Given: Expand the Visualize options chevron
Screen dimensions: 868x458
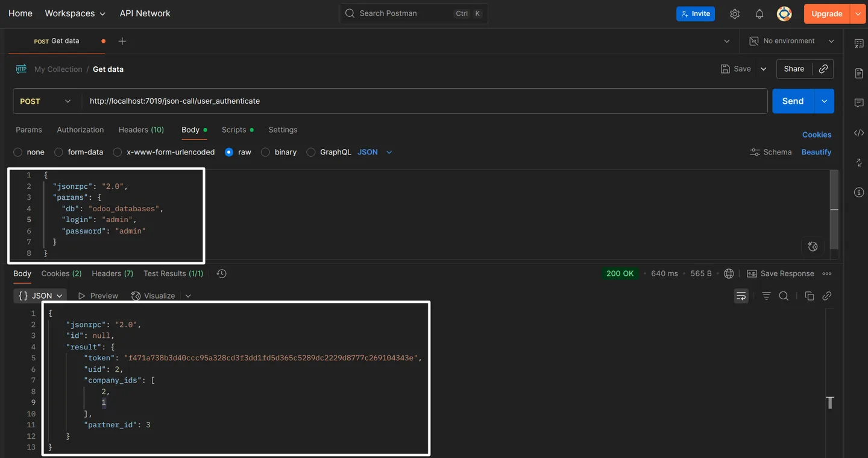Looking at the screenshot, I should coord(188,296).
